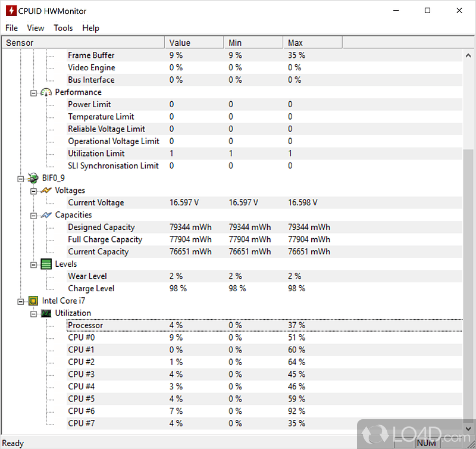Click the Min column header
This screenshot has height=449, width=476.
[253, 42]
